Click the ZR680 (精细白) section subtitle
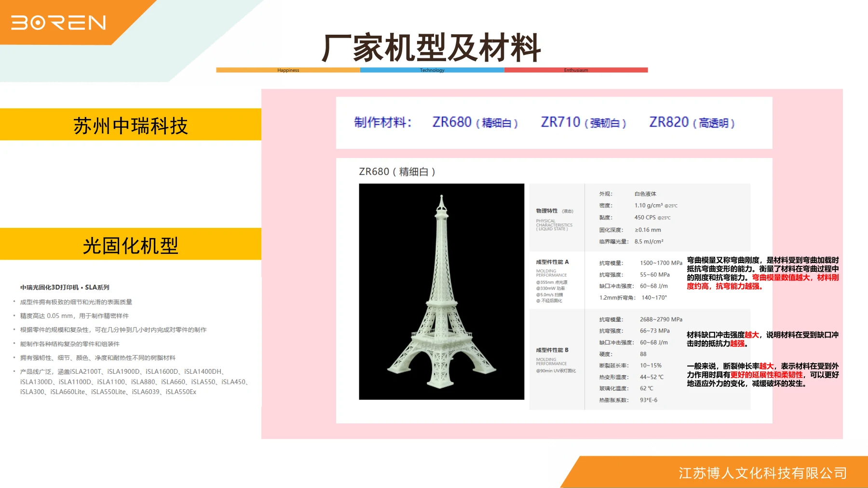This screenshot has height=488, width=868. 397,171
